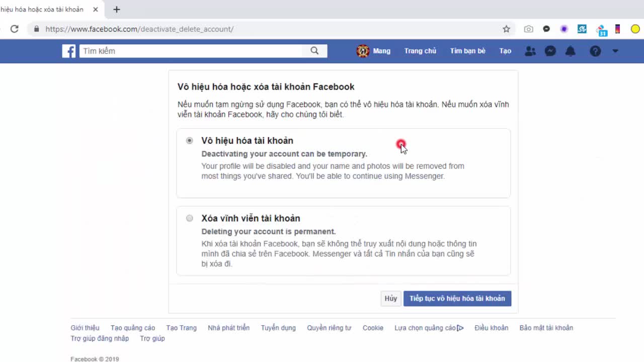Click the purple circle extension icon
The width and height of the screenshot is (644, 362).
click(x=564, y=29)
